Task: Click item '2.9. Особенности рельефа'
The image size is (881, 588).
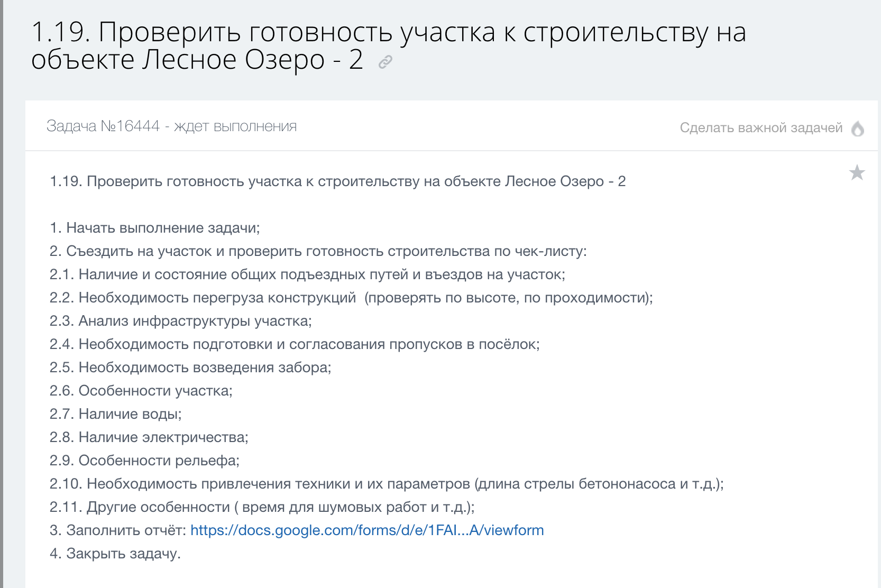Action: tap(144, 461)
